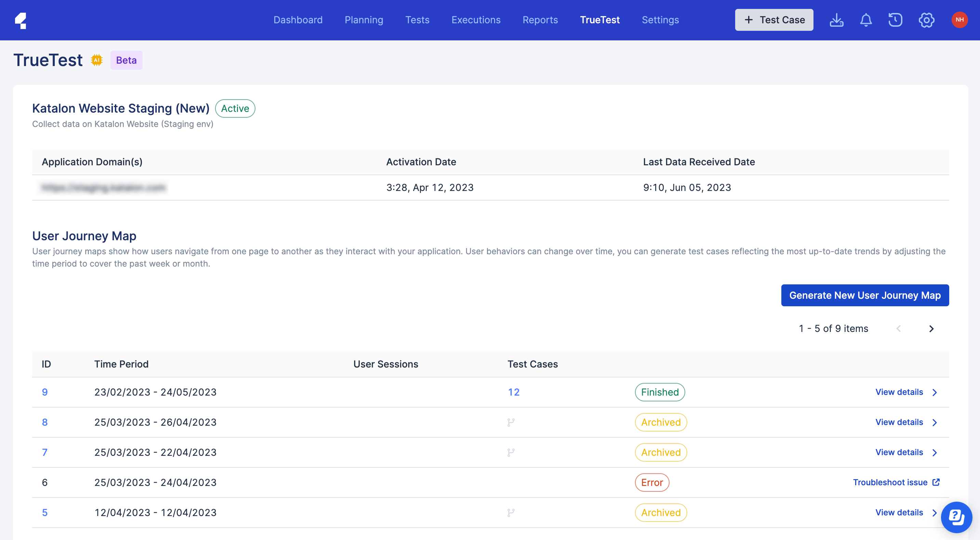Screen dimensions: 980x540
Task: Open the download agent icon
Action: [836, 20]
